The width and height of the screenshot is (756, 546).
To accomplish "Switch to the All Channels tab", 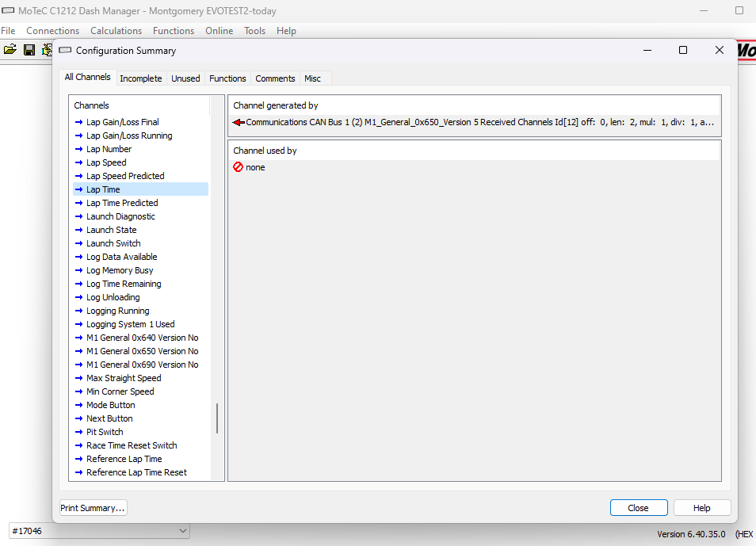I will (x=88, y=77).
